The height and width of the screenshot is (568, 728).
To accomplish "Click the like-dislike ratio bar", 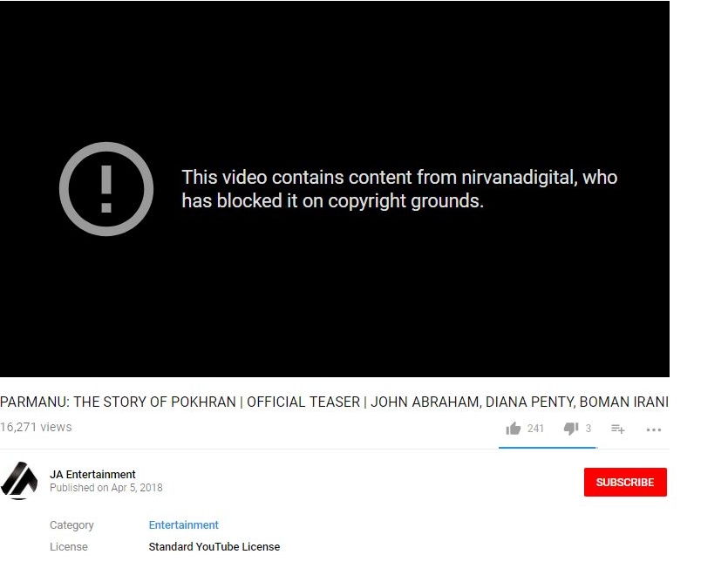I will point(548,448).
